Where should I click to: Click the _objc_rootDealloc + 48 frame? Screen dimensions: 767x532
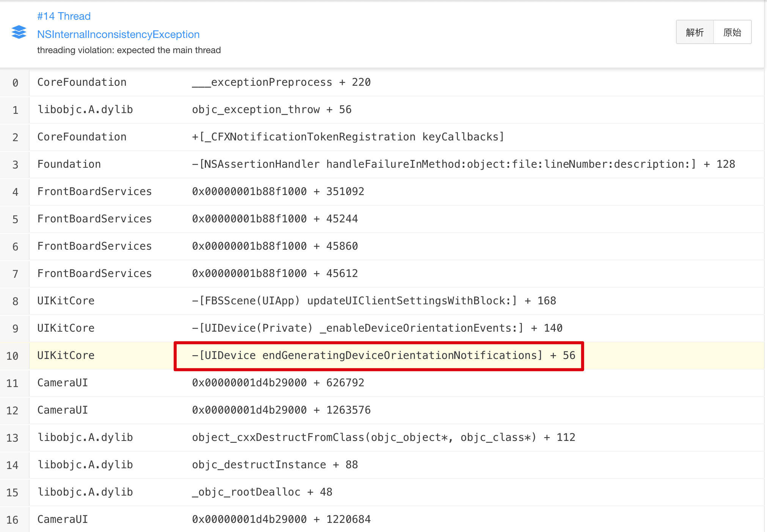click(262, 492)
